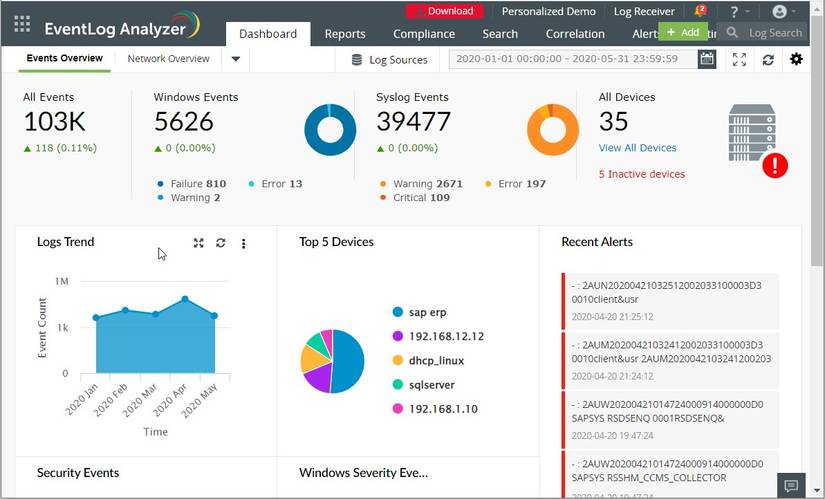Click the Windows Events donut chart
The height and width of the screenshot is (499, 825).
[x=330, y=129]
